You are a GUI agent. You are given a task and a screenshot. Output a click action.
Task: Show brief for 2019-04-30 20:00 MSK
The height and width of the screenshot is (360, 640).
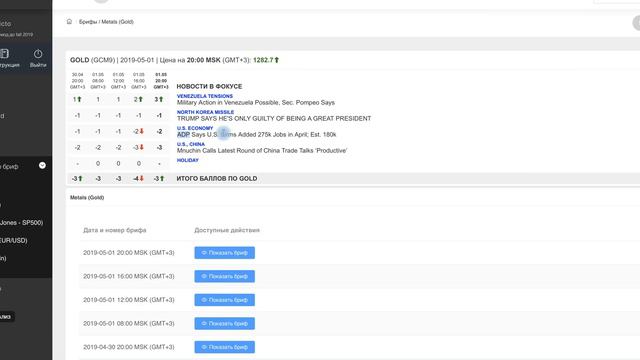tap(224, 347)
